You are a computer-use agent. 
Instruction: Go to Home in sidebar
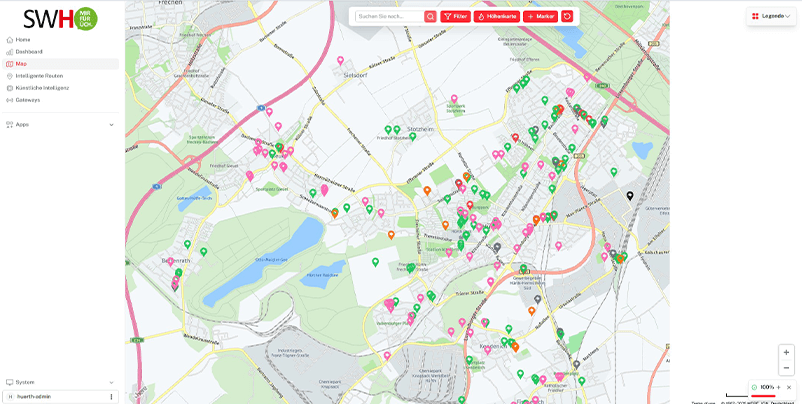point(23,39)
